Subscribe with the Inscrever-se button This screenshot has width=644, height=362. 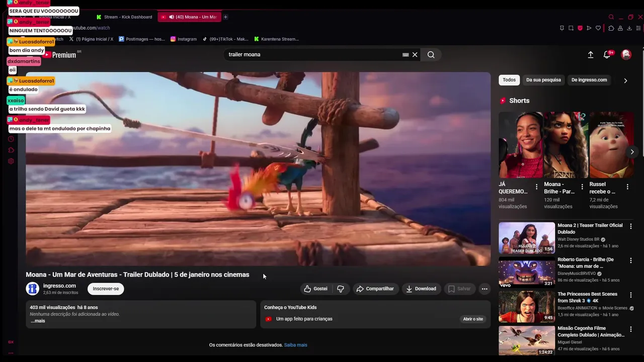106,289
